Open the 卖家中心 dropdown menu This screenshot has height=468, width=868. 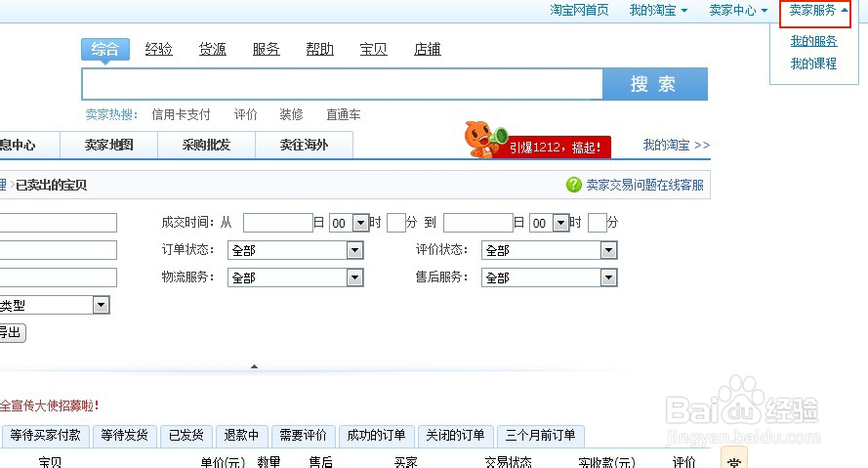[738, 11]
